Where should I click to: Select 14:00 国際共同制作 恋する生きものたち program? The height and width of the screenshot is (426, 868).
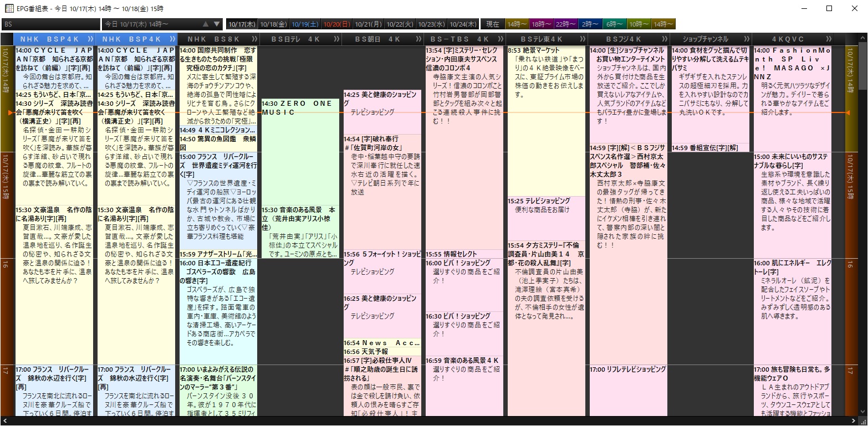click(218, 85)
